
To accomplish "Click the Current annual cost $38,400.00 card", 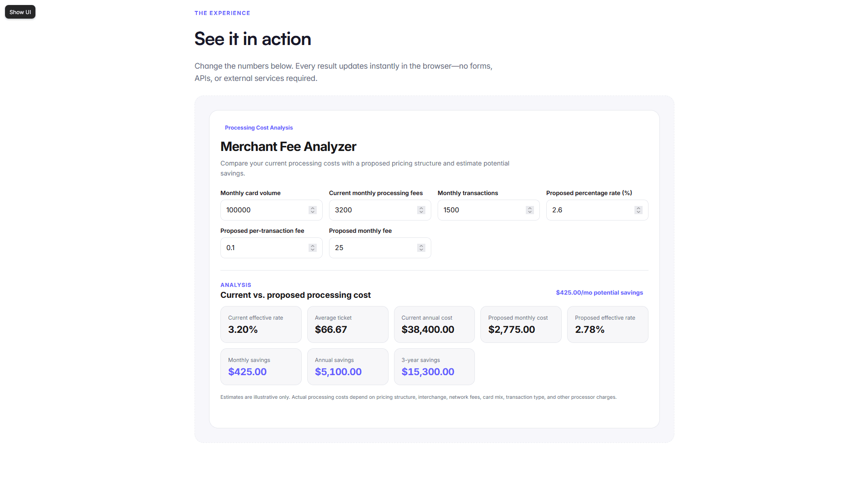I will pyautogui.click(x=434, y=324).
